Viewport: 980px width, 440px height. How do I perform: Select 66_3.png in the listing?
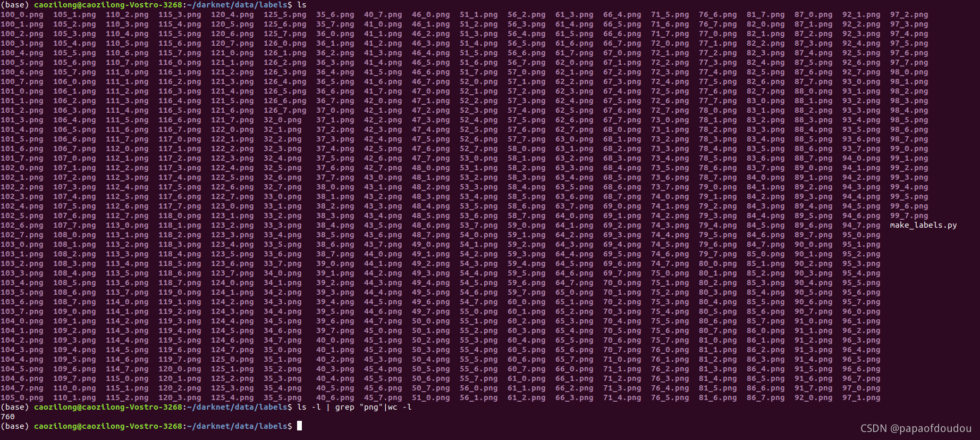click(575, 397)
